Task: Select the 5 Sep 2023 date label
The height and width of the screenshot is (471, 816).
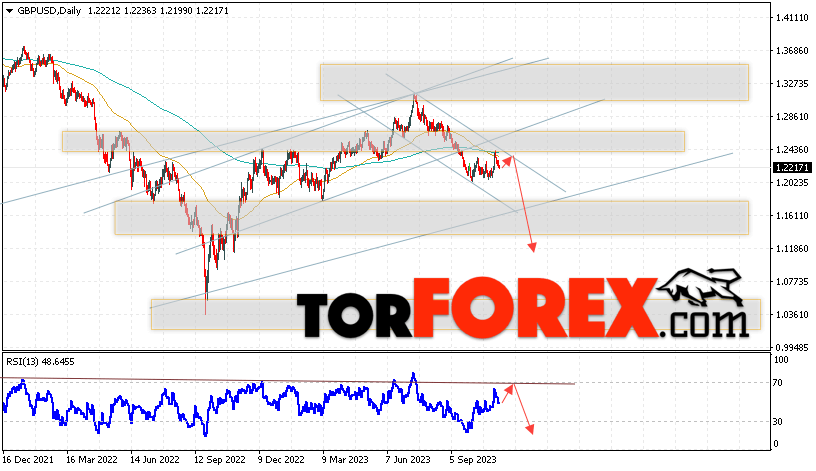Action: (473, 460)
